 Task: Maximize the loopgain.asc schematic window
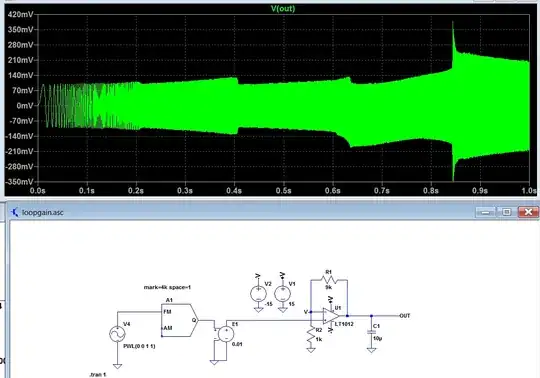point(507,212)
